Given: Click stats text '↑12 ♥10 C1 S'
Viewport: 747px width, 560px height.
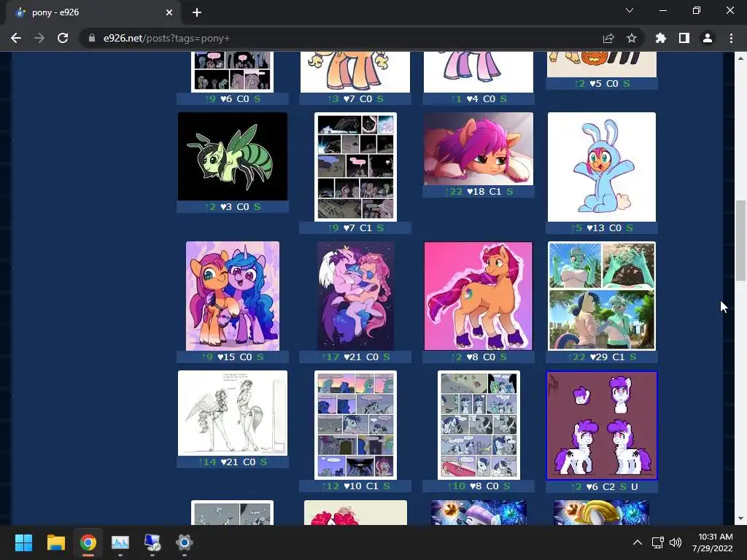Looking at the screenshot, I should click(355, 486).
